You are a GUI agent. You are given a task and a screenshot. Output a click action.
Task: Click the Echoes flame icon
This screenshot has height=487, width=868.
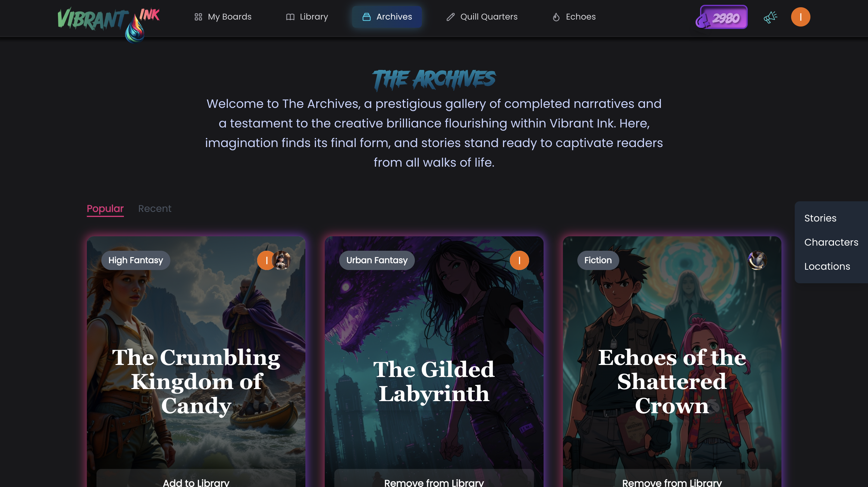556,17
